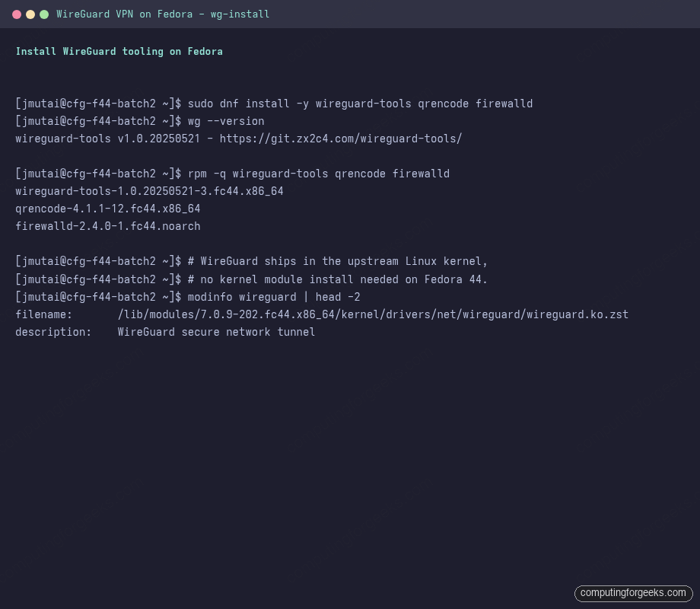This screenshot has height=609, width=700.
Task: Click the 'wireguard-tools v1.0.20250521' version text
Action: click(x=107, y=139)
